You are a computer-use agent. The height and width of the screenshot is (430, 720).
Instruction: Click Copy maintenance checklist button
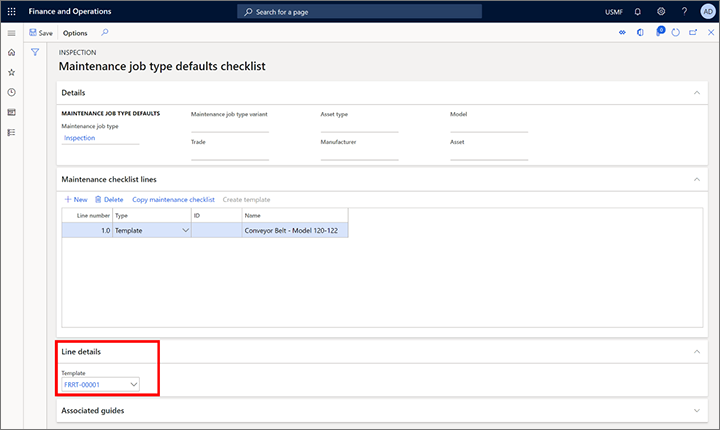click(173, 200)
